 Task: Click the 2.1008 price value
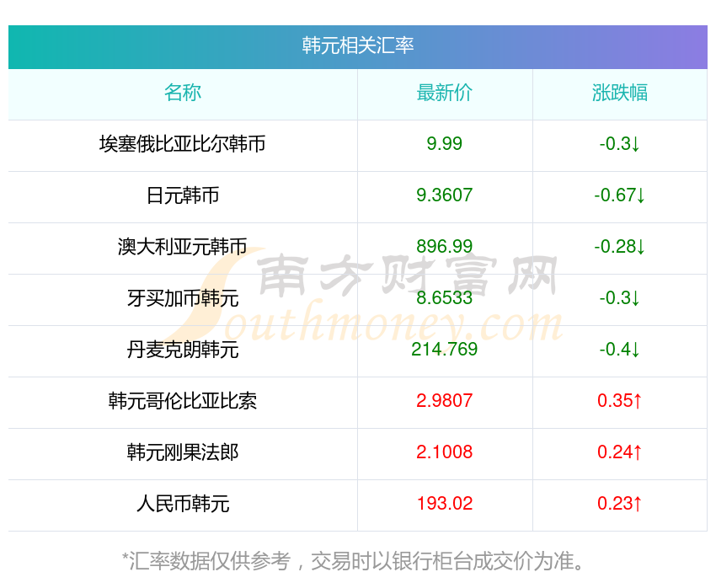444,452
